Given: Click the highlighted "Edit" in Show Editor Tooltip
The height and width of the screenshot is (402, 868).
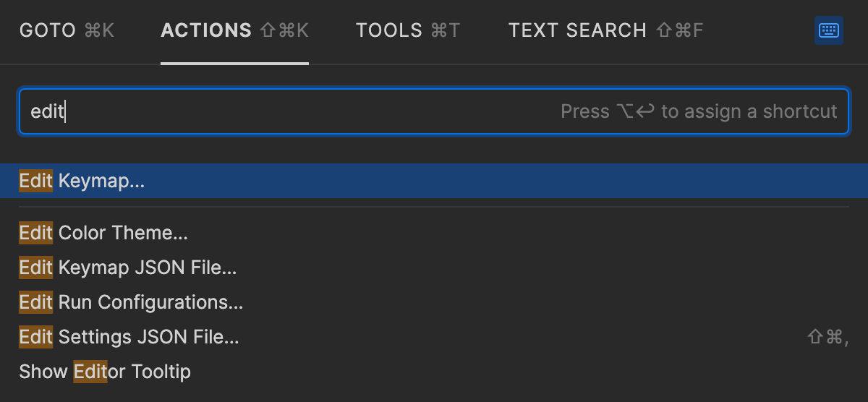Looking at the screenshot, I should coord(90,372).
